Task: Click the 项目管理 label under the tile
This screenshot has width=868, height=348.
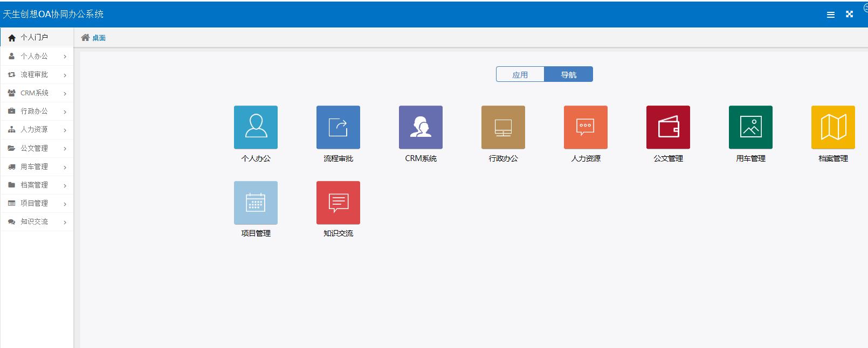Action: pos(256,233)
